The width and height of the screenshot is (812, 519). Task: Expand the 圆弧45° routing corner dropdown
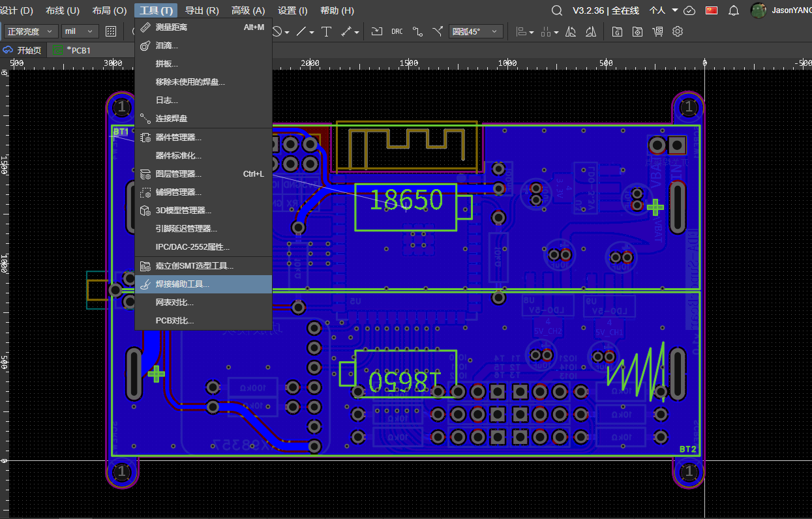476,31
